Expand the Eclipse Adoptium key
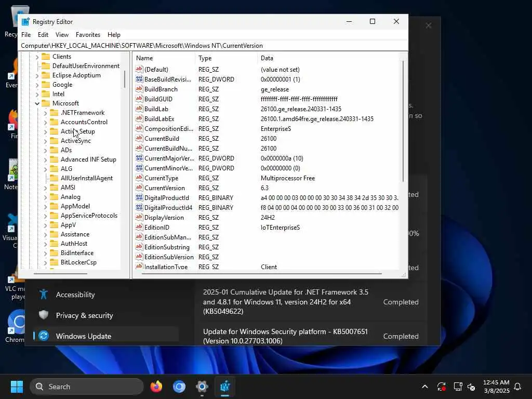 point(37,76)
